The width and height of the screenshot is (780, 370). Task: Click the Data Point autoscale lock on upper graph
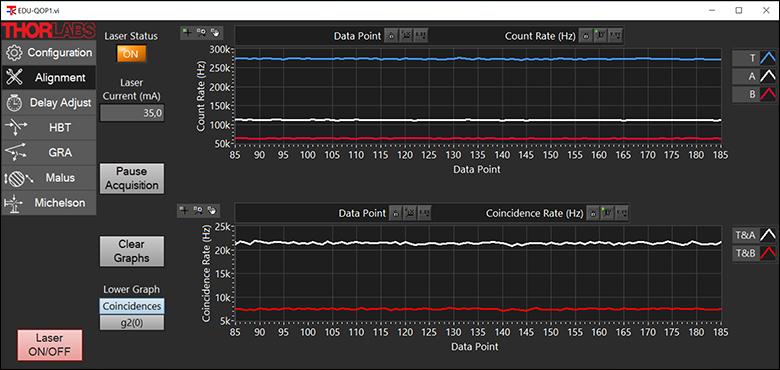pos(391,36)
